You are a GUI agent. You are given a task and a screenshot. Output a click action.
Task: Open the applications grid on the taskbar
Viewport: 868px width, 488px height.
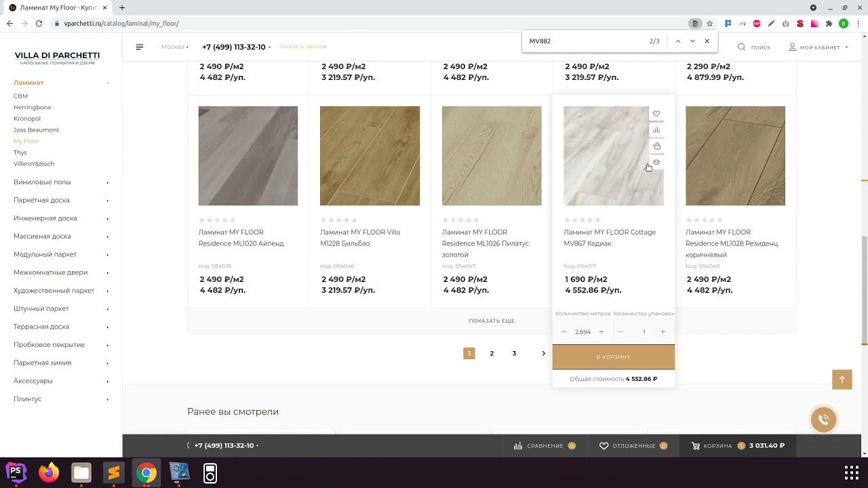[x=852, y=472]
